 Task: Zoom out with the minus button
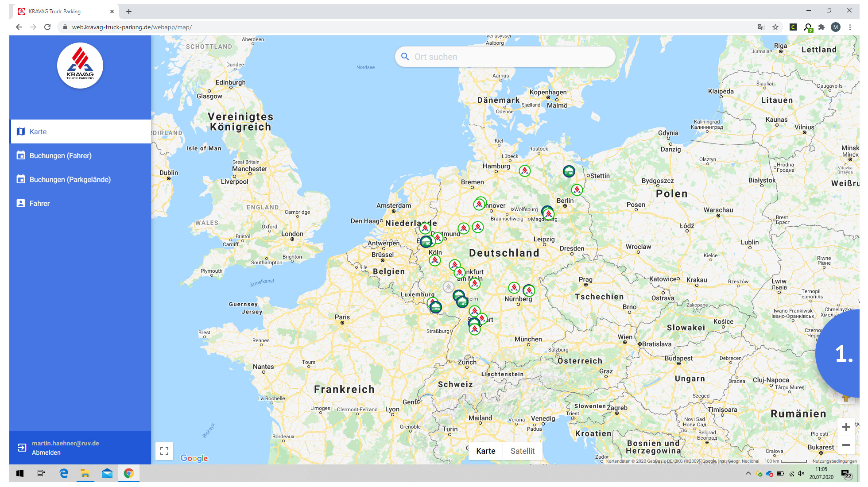(x=846, y=445)
